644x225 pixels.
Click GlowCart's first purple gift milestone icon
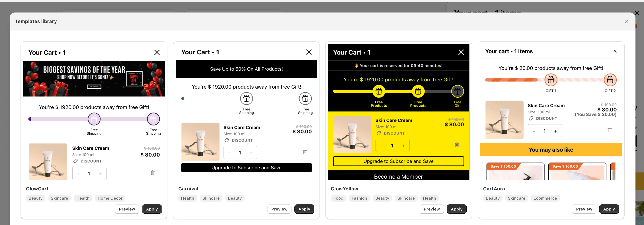[x=94, y=119]
